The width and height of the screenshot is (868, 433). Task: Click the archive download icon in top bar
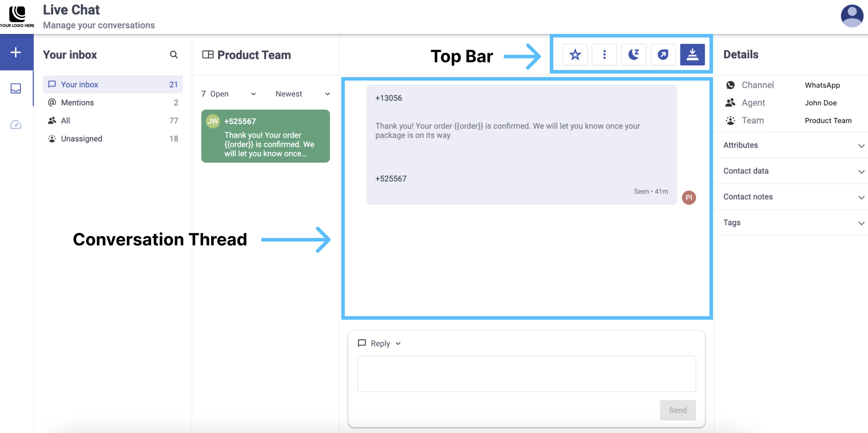point(692,55)
